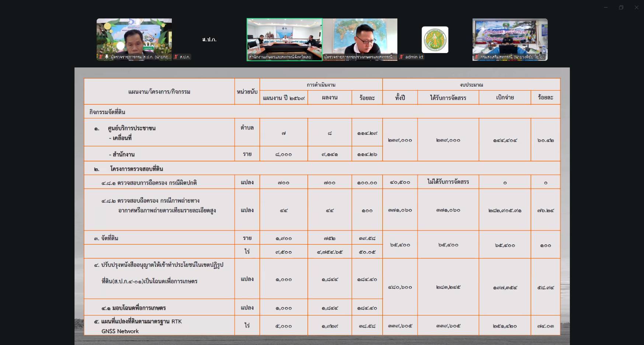Click the ๔.๑ มอบโฉนดเพื่อการเกษตร row label

[133, 308]
